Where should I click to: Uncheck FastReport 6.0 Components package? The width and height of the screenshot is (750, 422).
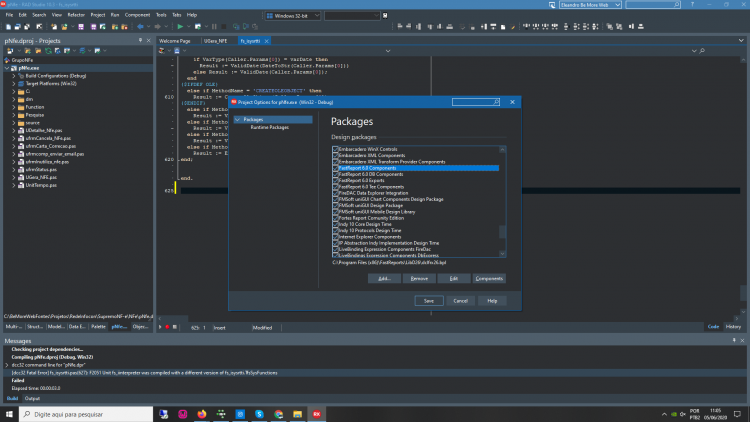[335, 168]
